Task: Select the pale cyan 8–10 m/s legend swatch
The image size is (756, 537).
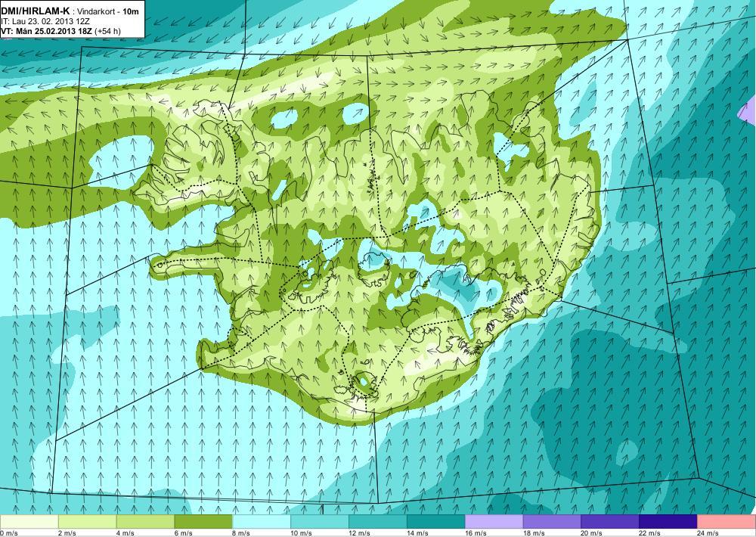Action: coord(262,522)
